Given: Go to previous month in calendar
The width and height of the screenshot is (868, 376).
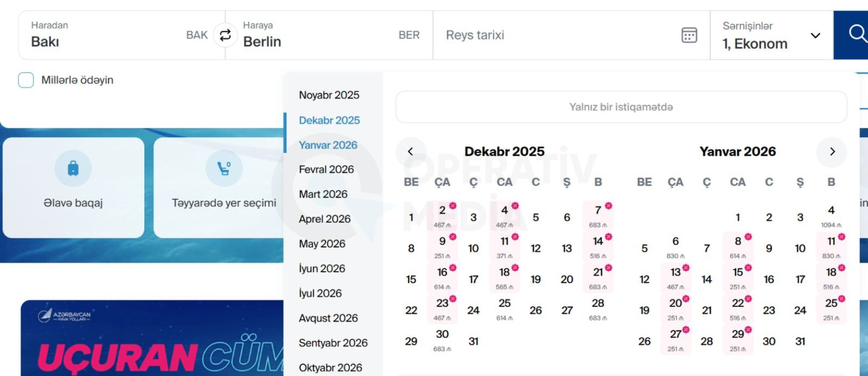Looking at the screenshot, I should pos(411,152).
